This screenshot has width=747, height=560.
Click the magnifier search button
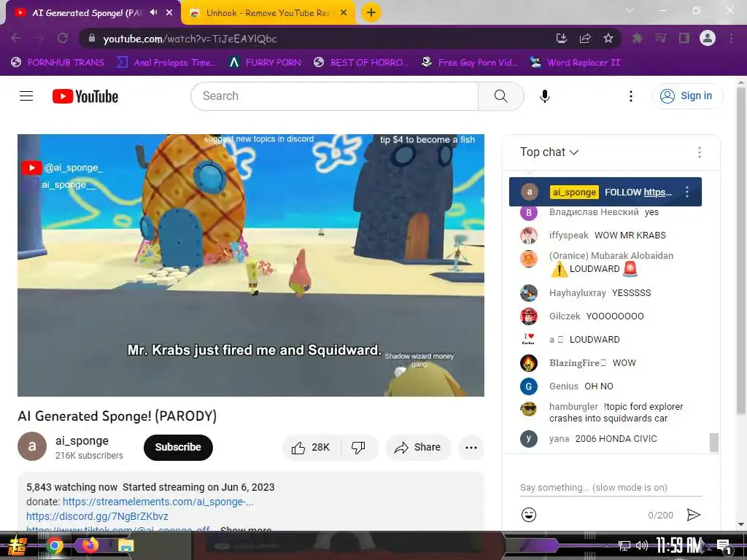pos(500,96)
